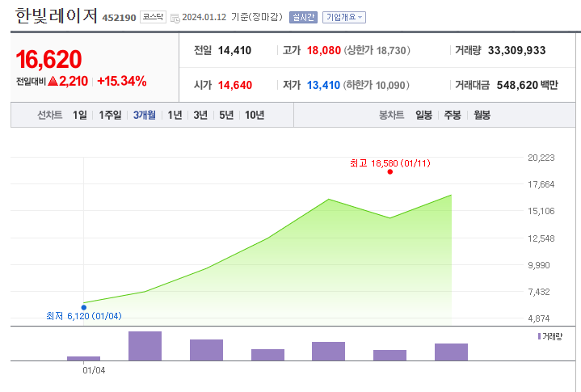Switch to 일봉 daily candle chart
Image resolution: width=581 pixels, height=392 pixels.
[x=424, y=116]
